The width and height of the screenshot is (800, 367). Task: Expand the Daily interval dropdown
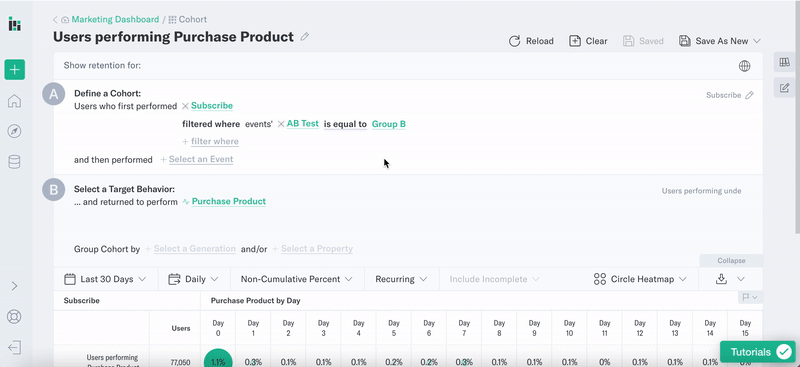(x=194, y=279)
